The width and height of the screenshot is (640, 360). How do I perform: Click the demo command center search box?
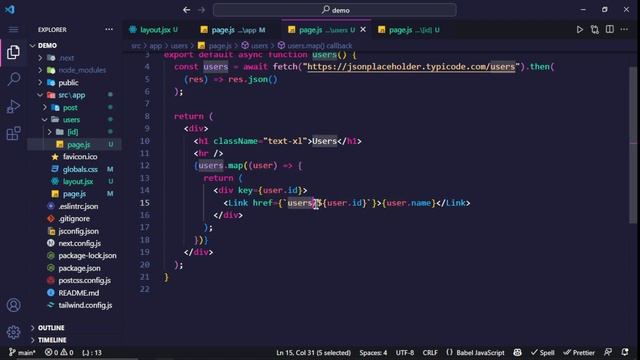point(335,10)
